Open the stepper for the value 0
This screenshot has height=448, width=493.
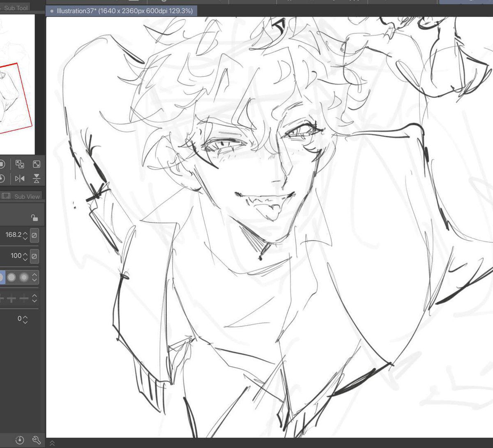25,319
